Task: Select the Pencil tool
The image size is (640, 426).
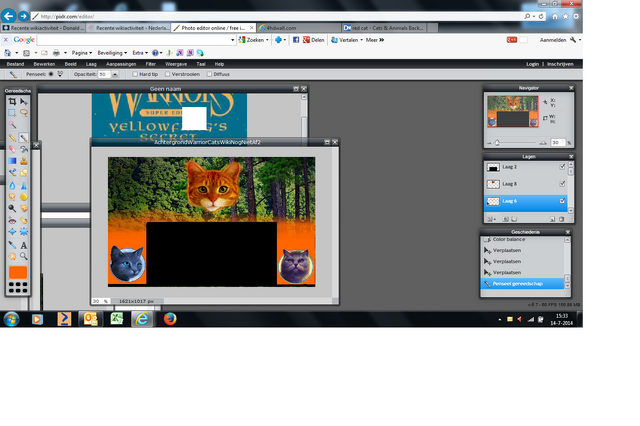Action: click(x=12, y=138)
